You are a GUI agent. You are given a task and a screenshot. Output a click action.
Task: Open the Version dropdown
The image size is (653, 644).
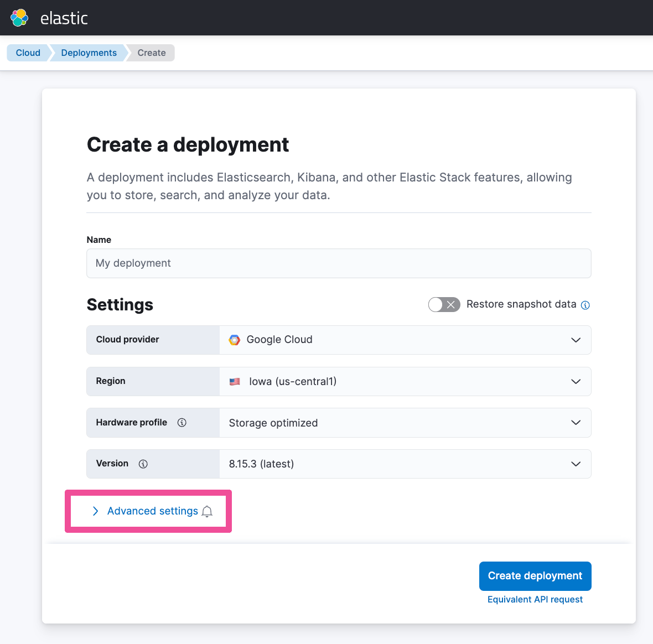coord(405,464)
